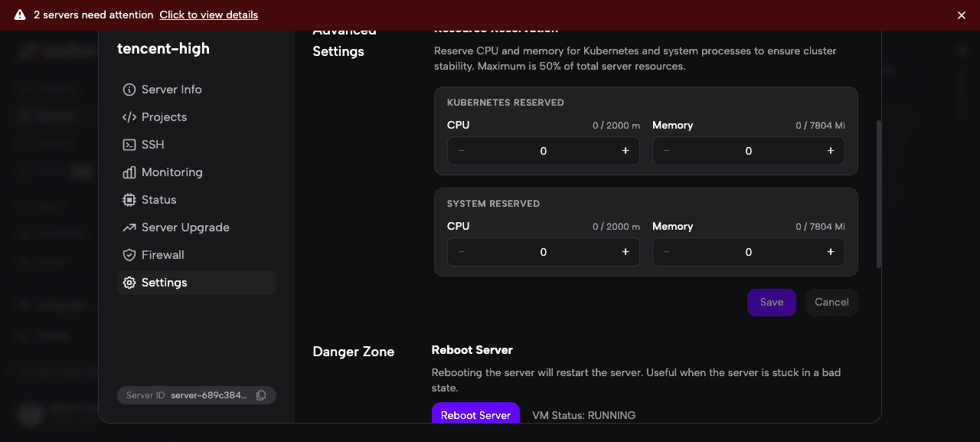This screenshot has width=980, height=442.
Task: Save the resource reservation settings
Action: point(771,302)
